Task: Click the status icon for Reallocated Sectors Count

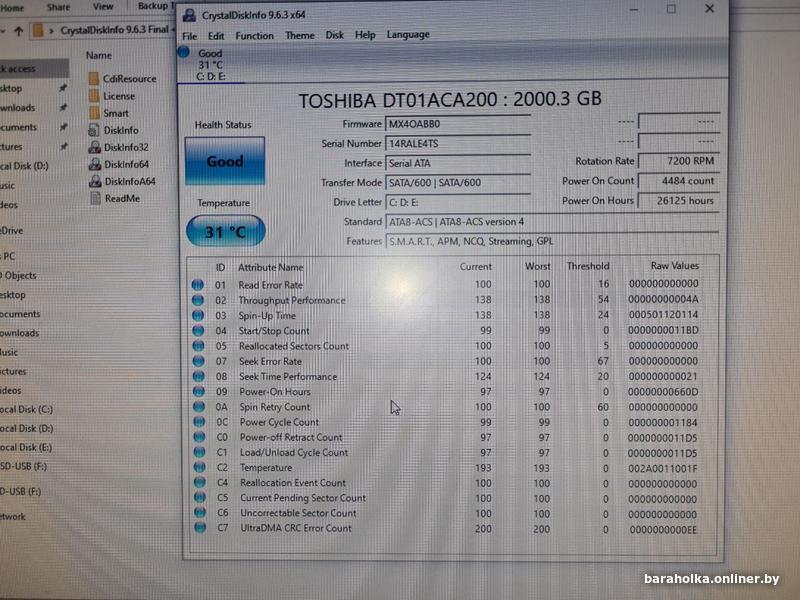Action: tap(198, 346)
